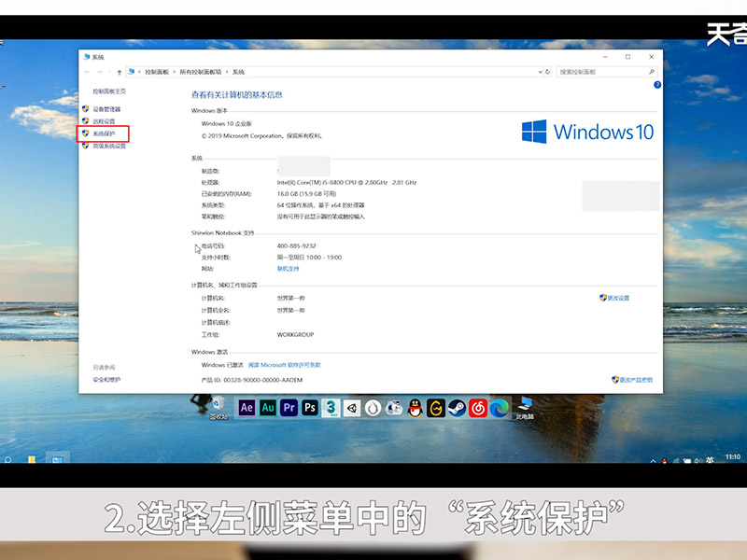Navigate forward in the system window
747x560 pixels.
(100, 72)
